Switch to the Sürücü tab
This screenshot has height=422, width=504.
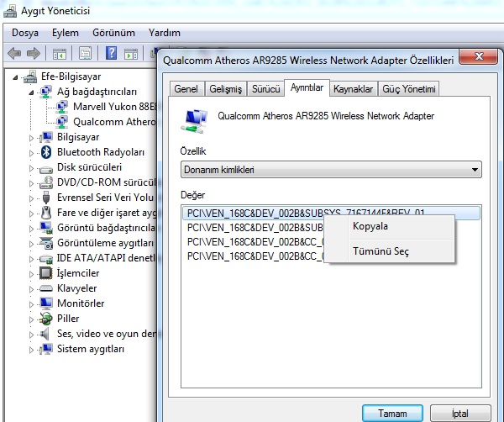[265, 89]
